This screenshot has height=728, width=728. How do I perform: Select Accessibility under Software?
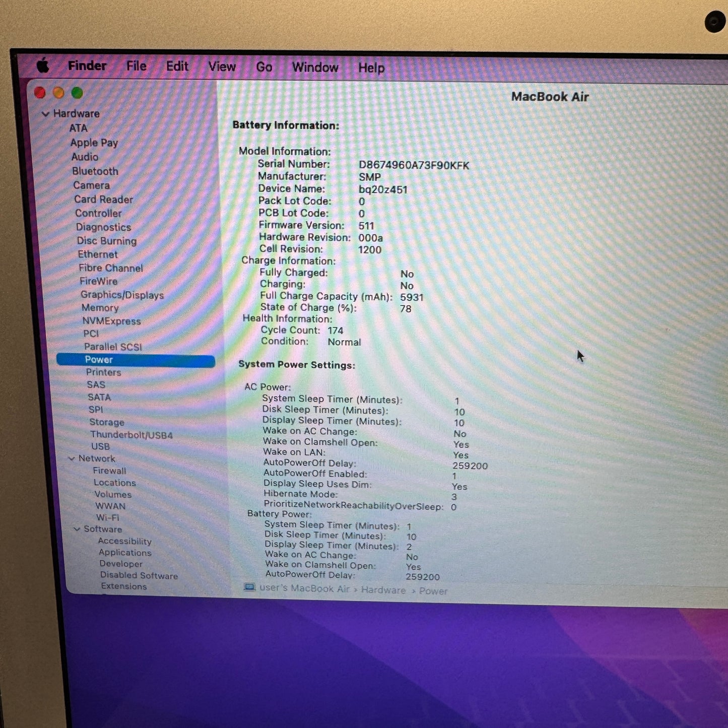[125, 541]
